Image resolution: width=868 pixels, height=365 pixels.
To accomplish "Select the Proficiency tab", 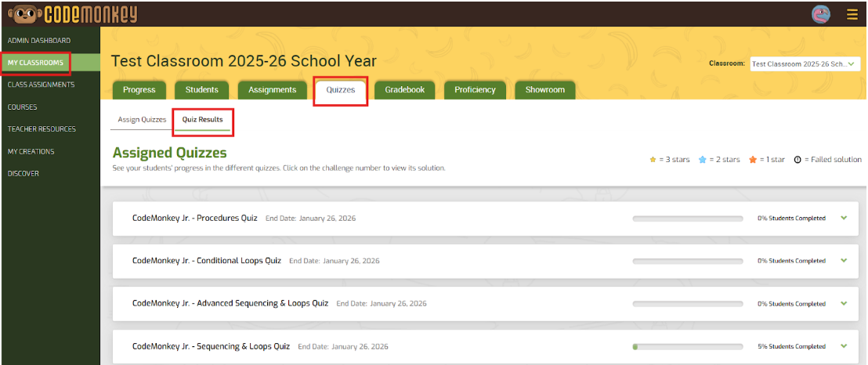I will pos(475,89).
